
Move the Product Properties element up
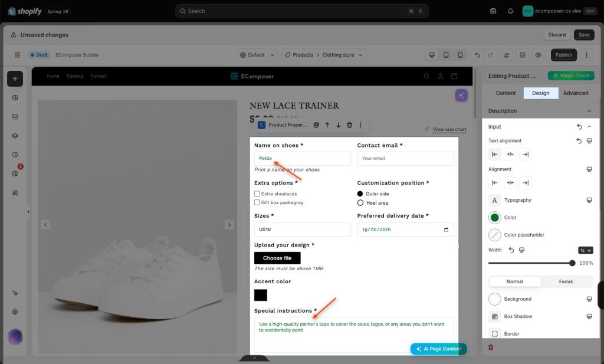pos(327,125)
